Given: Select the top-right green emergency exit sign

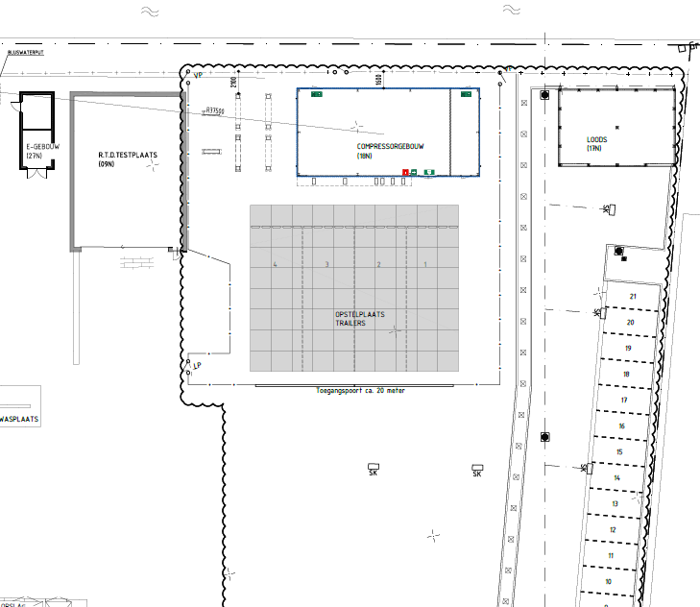Looking at the screenshot, I should [x=466, y=94].
